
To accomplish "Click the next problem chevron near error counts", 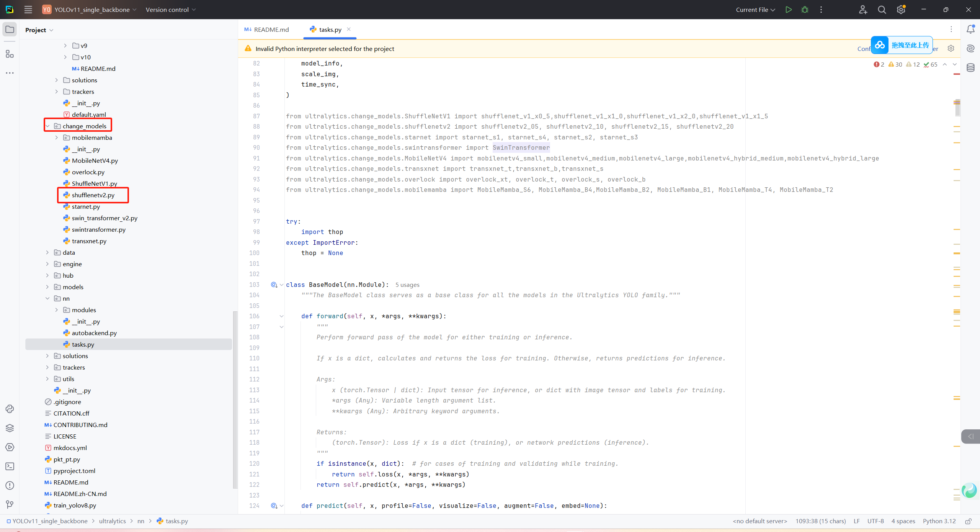I will [954, 64].
